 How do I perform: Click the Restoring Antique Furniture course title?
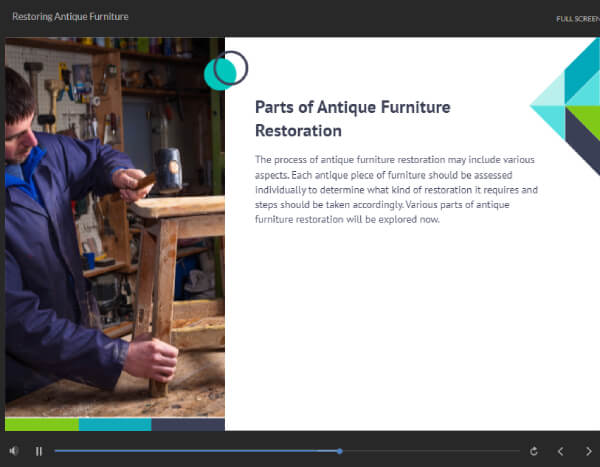70,17
